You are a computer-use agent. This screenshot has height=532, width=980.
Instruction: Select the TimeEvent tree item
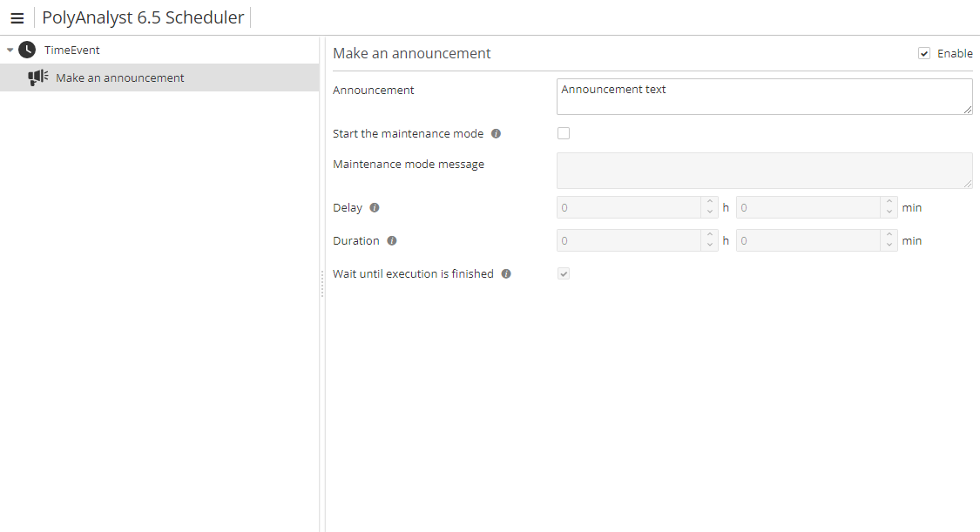click(x=72, y=51)
